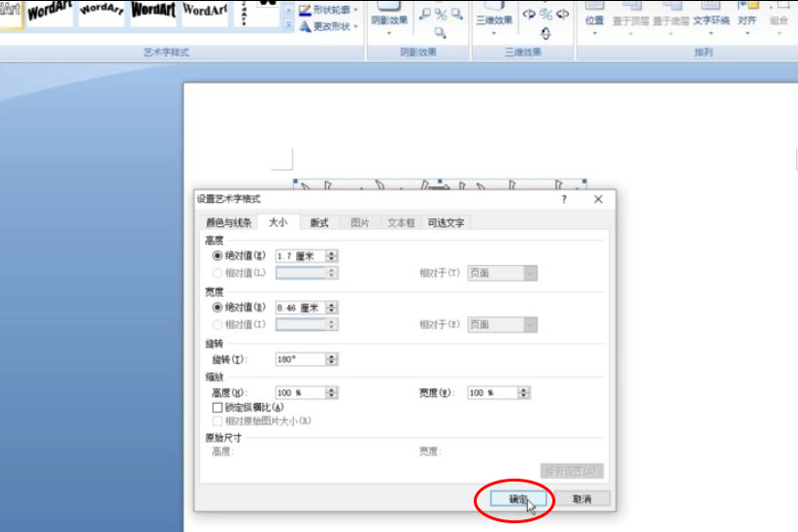Select the rotated WordArt object in the document
The height and width of the screenshot is (532, 798).
440,184
